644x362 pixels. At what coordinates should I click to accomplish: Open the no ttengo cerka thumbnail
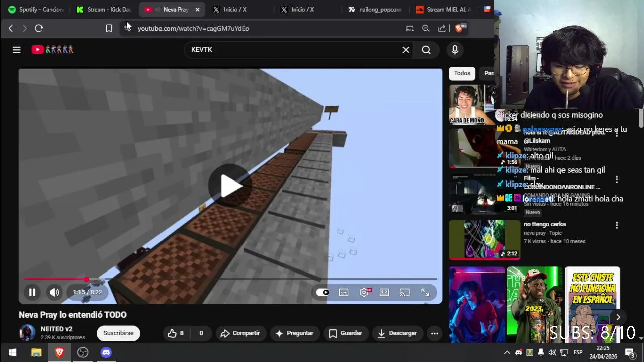click(x=485, y=240)
